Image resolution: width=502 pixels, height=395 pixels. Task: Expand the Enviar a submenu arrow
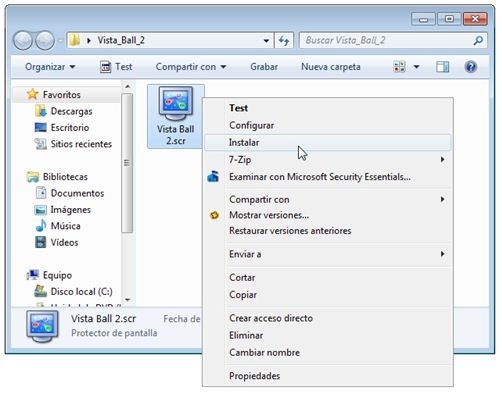(x=442, y=254)
